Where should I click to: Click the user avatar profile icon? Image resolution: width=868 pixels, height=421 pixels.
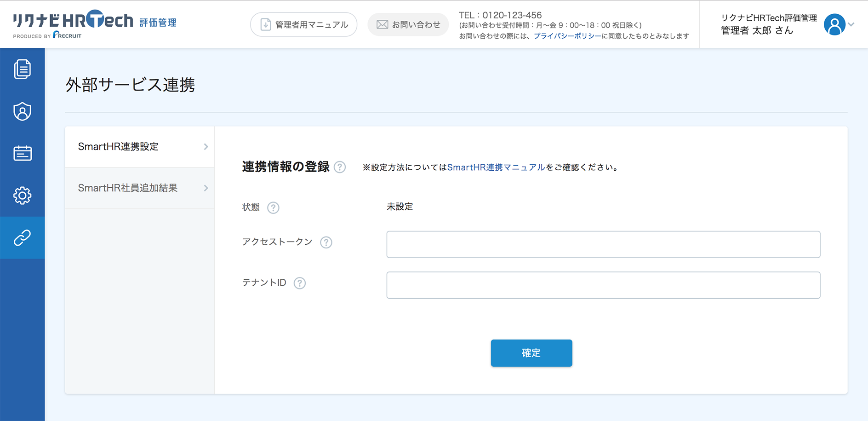tap(834, 24)
